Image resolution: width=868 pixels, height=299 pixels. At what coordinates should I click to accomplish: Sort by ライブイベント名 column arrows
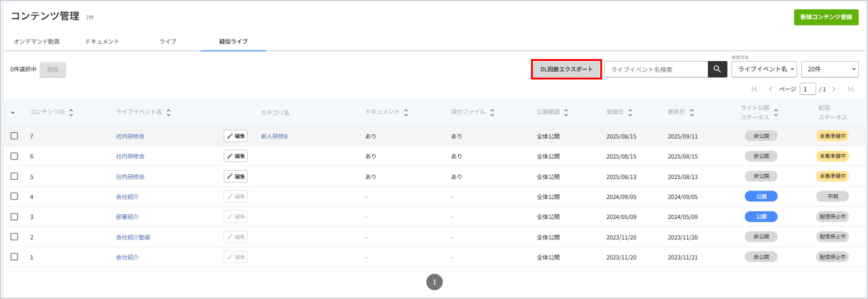pos(168,112)
